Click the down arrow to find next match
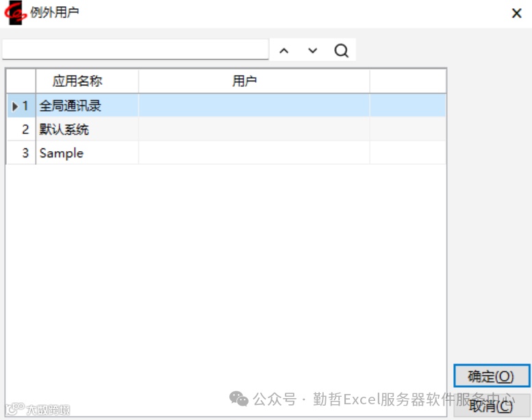532x420 pixels. pyautogui.click(x=312, y=51)
